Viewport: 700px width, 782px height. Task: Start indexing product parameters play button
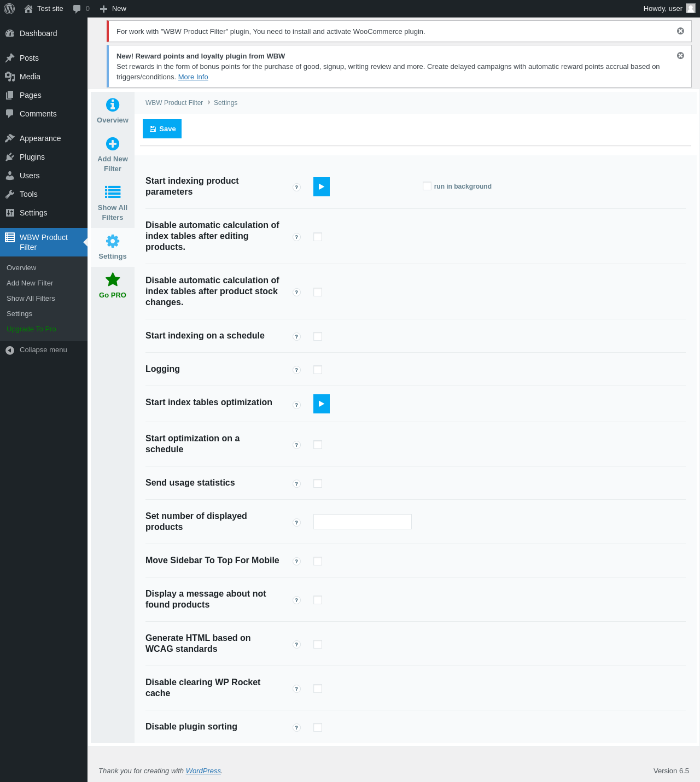[x=322, y=187]
